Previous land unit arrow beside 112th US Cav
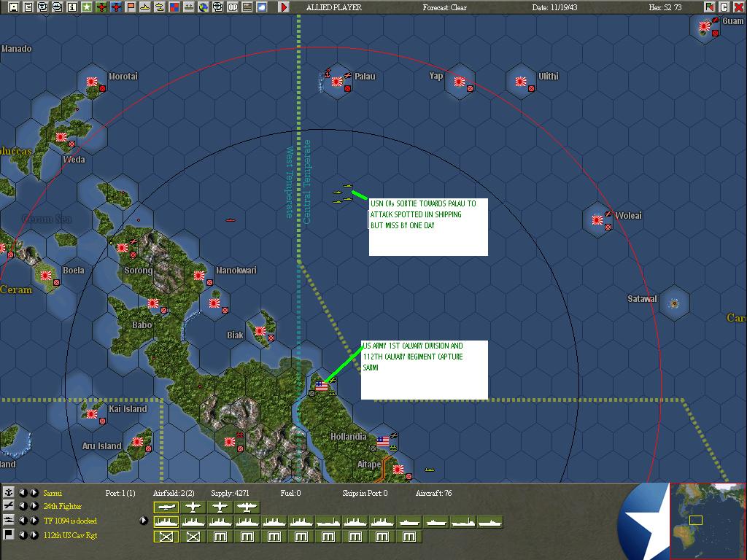Screen dimensions: 747x560 (x=23, y=534)
